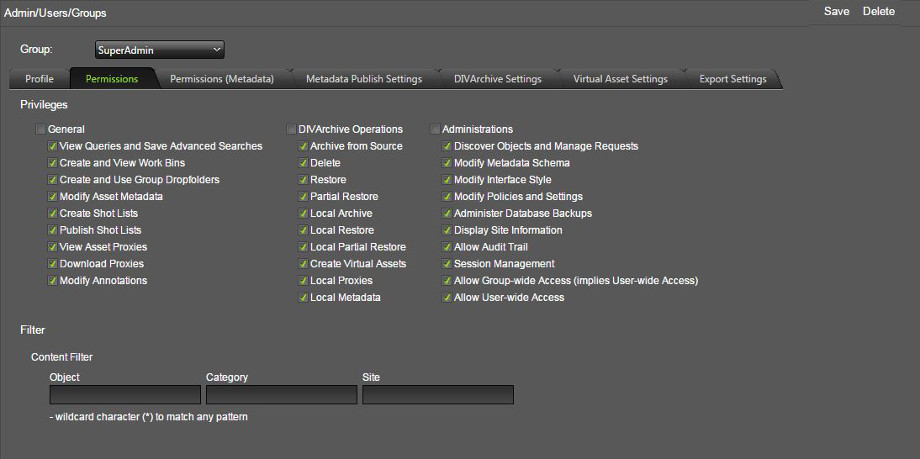Uncheck Download Proxies privilege
Viewport: 920px width, 459px height.
(53, 264)
